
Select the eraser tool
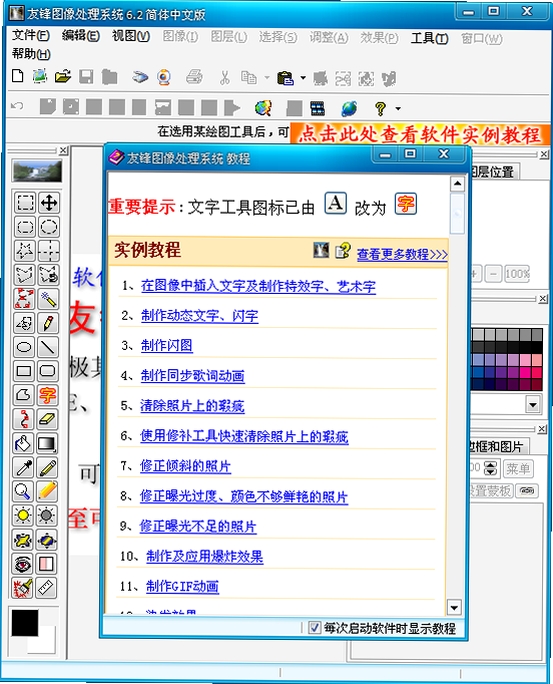point(48,419)
